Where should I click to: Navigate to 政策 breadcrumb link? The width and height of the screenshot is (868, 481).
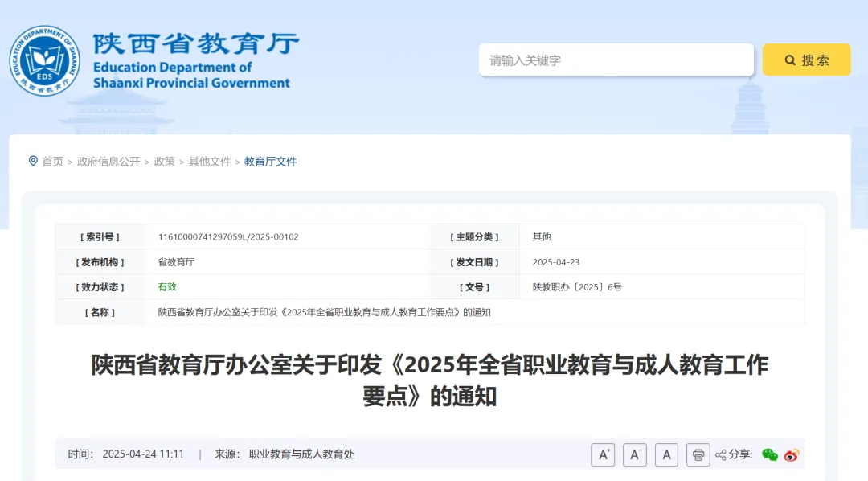(164, 162)
